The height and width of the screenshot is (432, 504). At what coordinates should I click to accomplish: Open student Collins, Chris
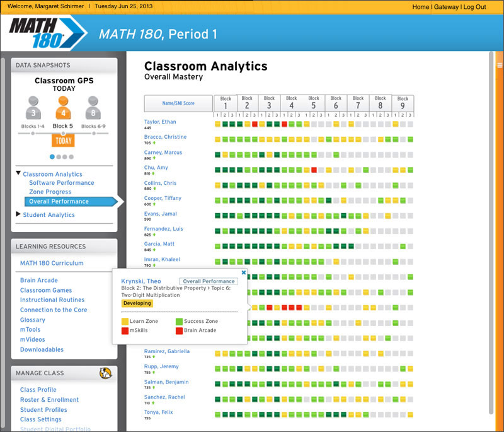[x=160, y=183]
